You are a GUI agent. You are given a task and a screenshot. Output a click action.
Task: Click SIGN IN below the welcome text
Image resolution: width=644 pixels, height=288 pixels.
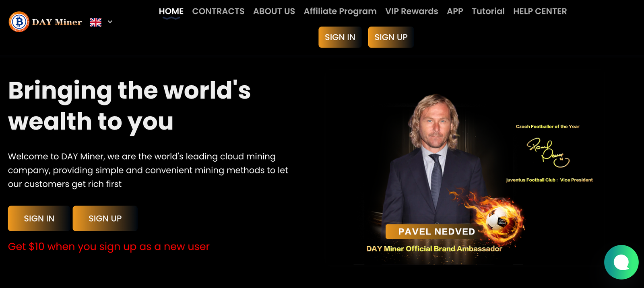(x=39, y=218)
